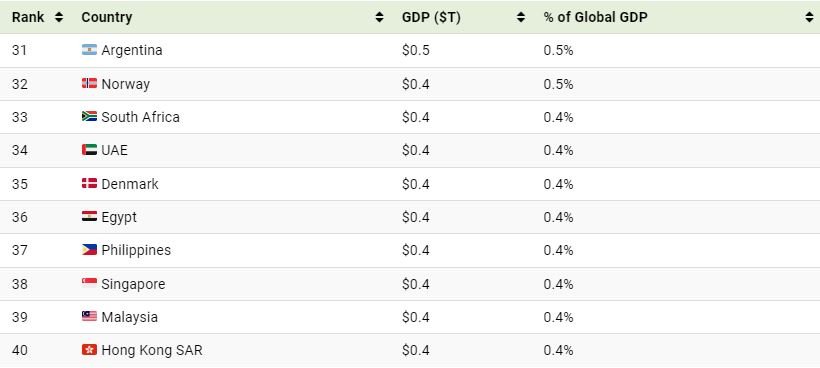Click the Denmark flag icon
This screenshot has height=368, width=820.
pyautogui.click(x=89, y=183)
